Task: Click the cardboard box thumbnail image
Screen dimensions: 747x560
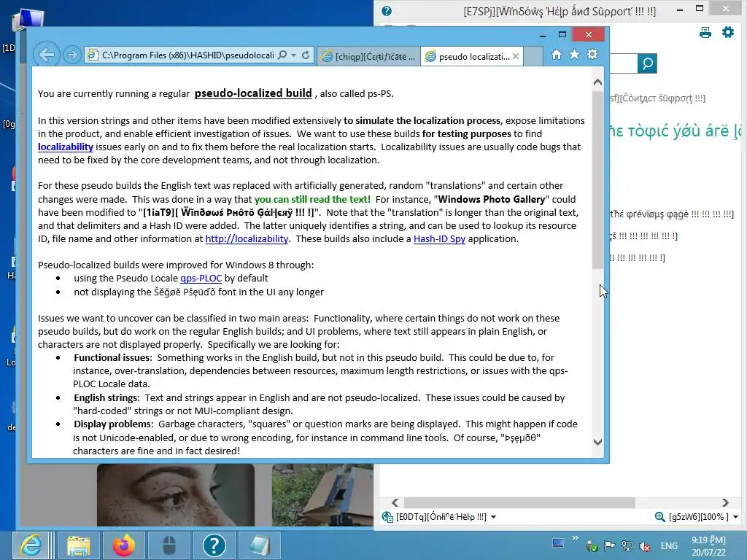Action: coord(322,495)
